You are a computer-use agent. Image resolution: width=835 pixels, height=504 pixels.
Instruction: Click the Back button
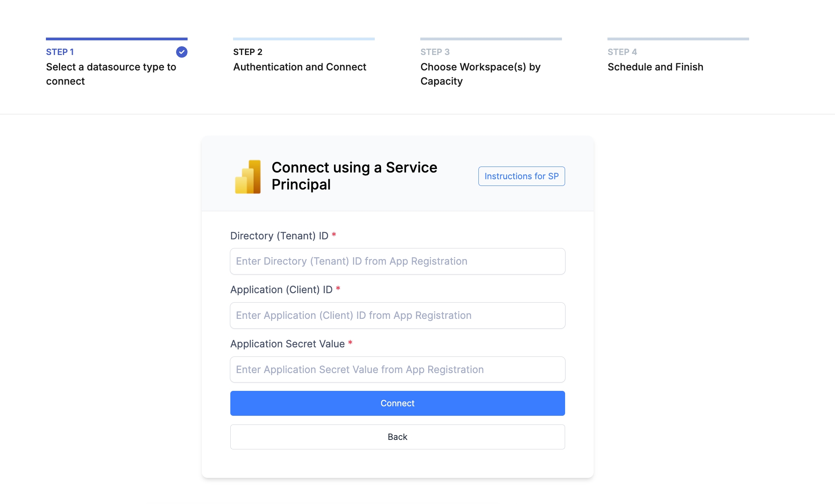point(397,437)
